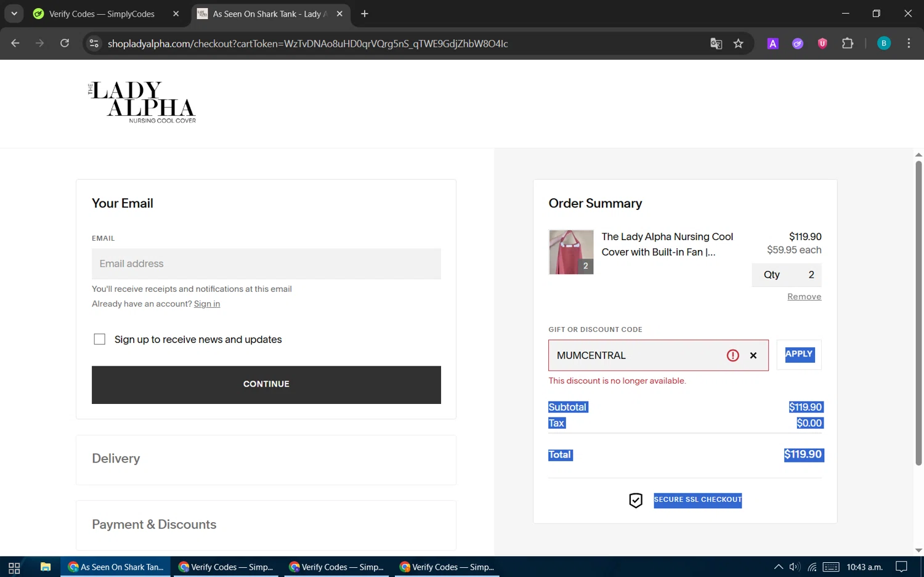
Task: Tick Sign up to receive news checkbox
Action: (99, 339)
